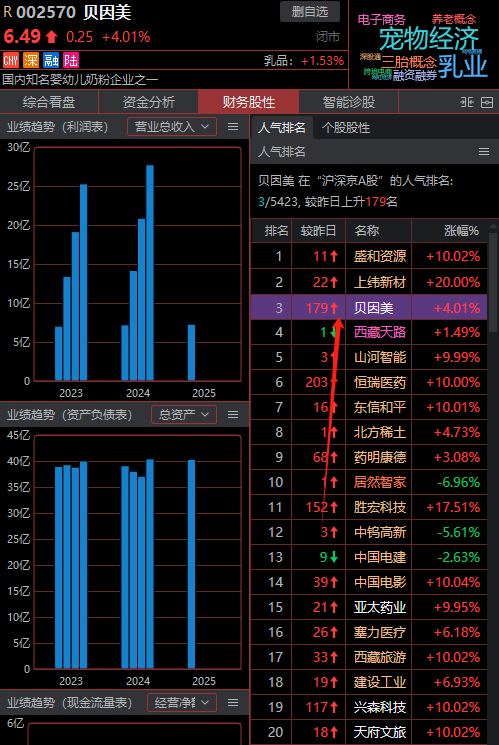Sort by the 较昨日 column header

pyautogui.click(x=318, y=231)
